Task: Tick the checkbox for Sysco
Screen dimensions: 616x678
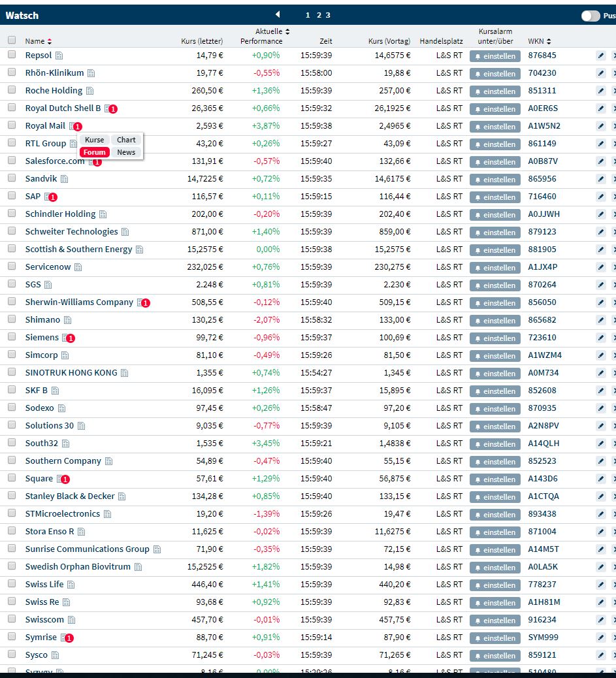Action: pyautogui.click(x=12, y=654)
